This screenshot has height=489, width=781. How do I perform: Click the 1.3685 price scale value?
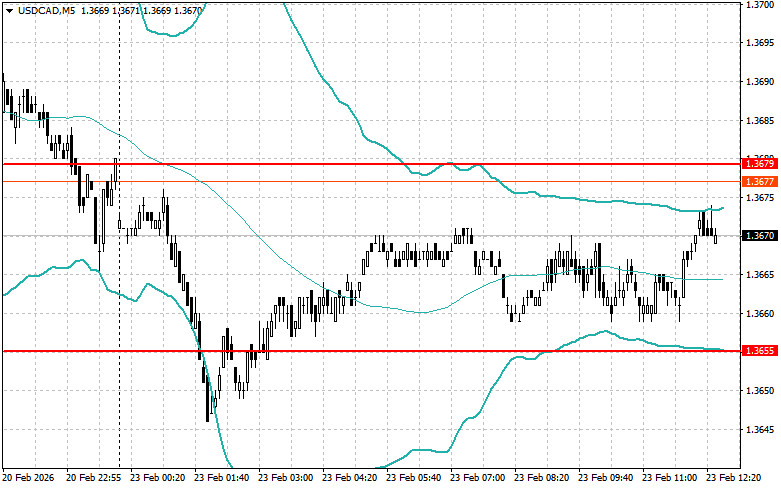coord(760,121)
